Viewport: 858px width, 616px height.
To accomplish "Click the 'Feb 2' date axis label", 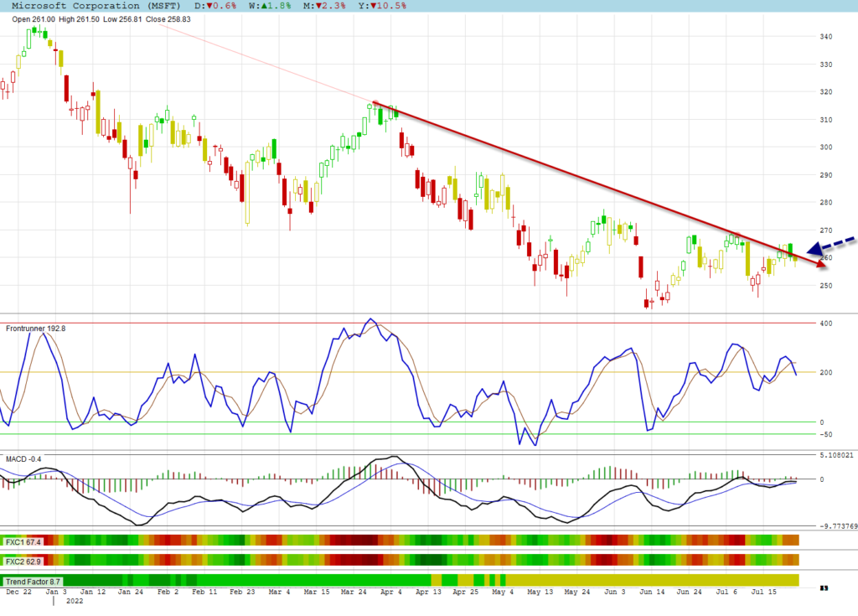I will (168, 592).
